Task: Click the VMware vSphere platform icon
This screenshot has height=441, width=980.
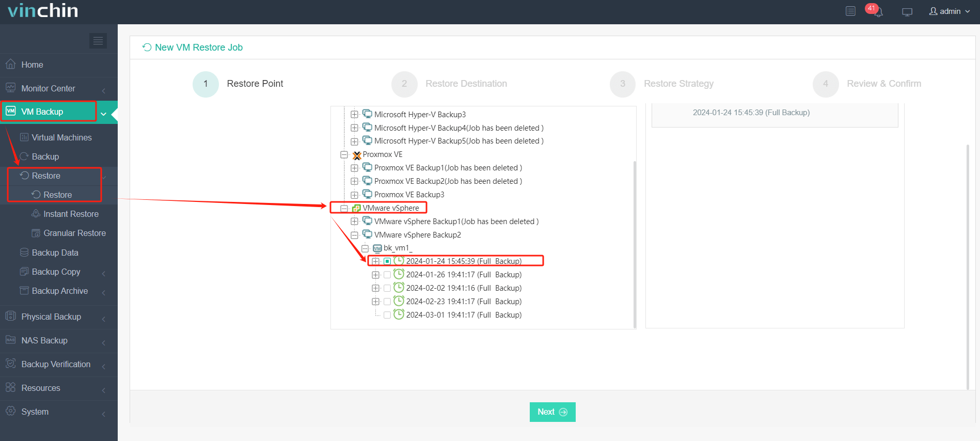Action: point(356,208)
